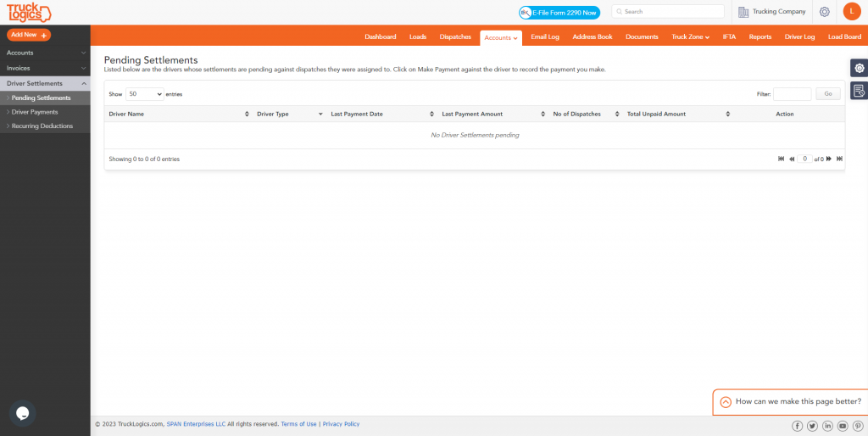
Task: Open the SPAN Enterprises LLC link
Action: (196, 424)
